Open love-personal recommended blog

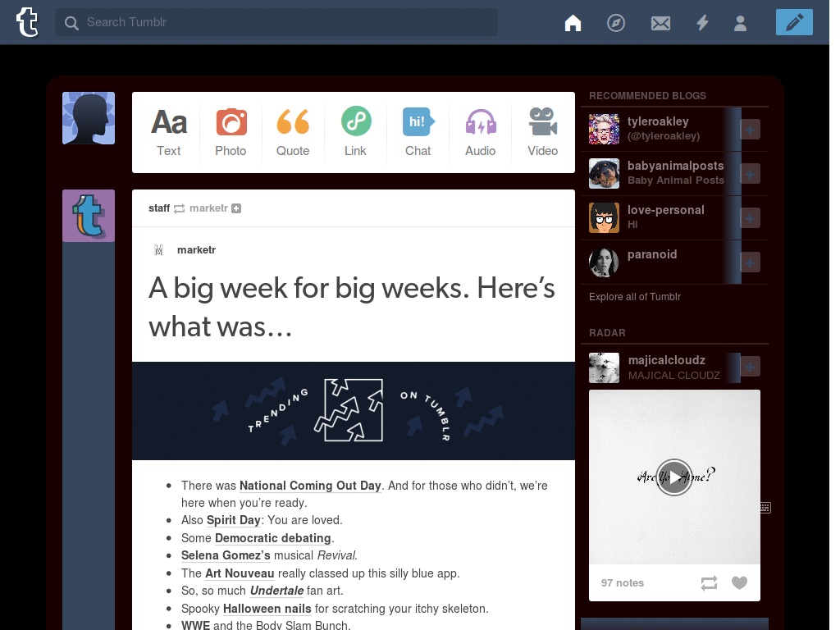click(x=666, y=211)
